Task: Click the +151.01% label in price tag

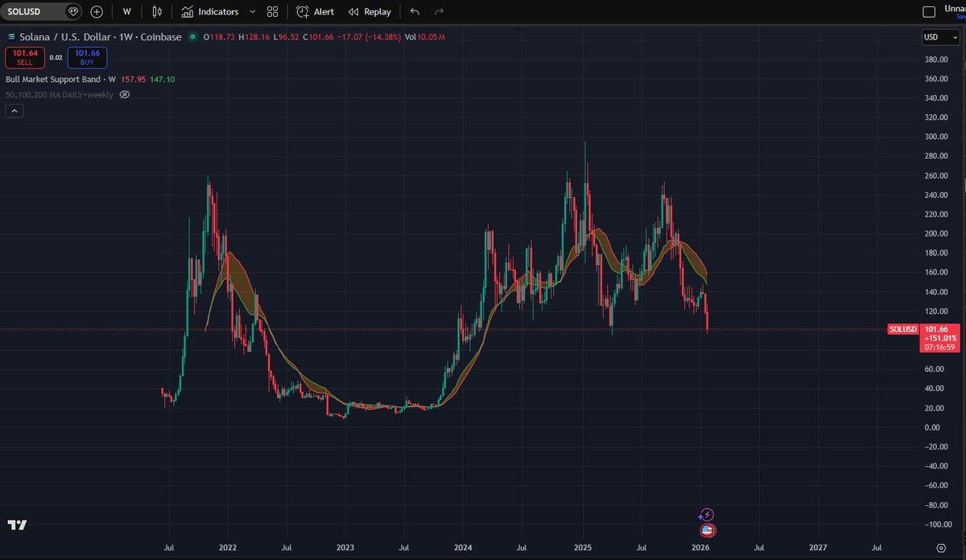Action: coord(939,338)
